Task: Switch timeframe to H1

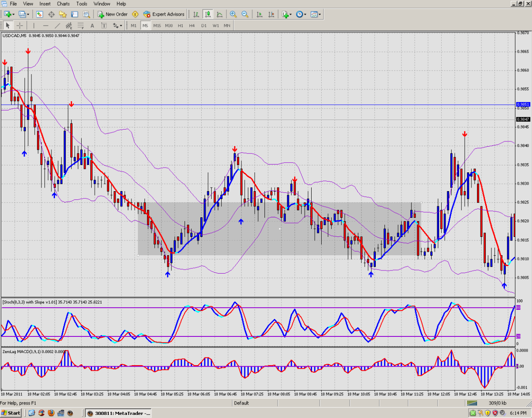Action: point(181,25)
